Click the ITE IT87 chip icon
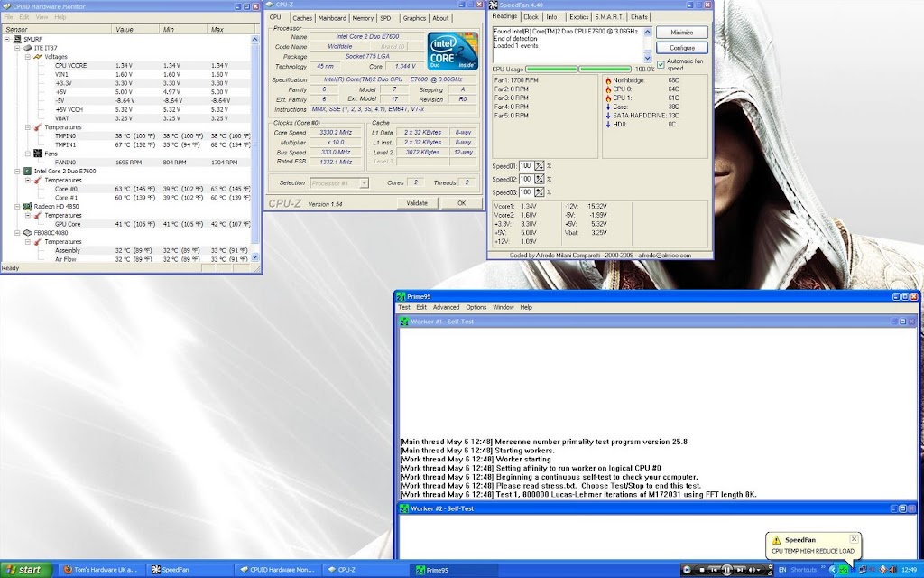Viewport: 924px width, 578px height. click(x=28, y=48)
